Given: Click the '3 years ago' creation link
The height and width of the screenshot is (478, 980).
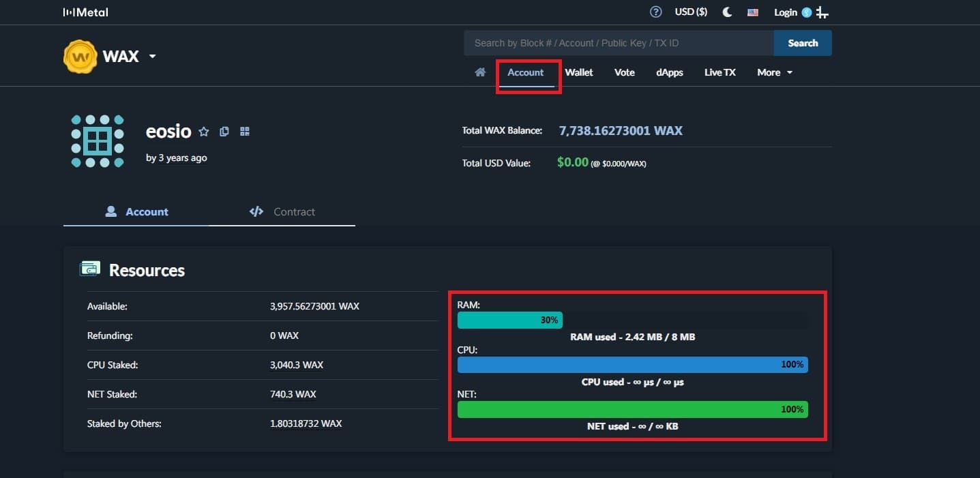Looking at the screenshot, I should [x=183, y=158].
